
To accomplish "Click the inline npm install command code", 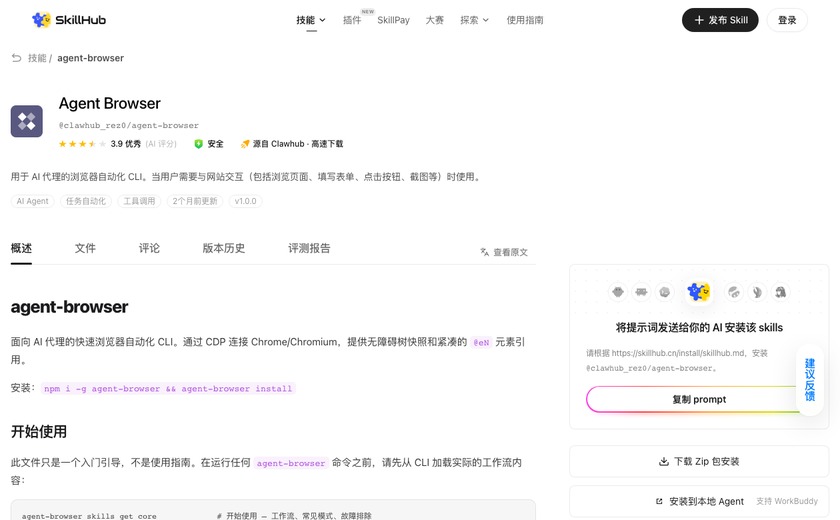I will [x=168, y=388].
